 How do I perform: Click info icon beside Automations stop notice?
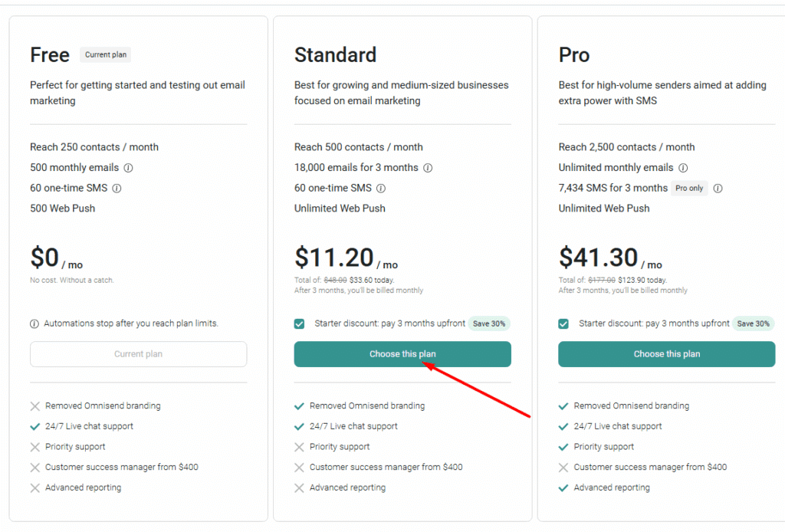(34, 323)
